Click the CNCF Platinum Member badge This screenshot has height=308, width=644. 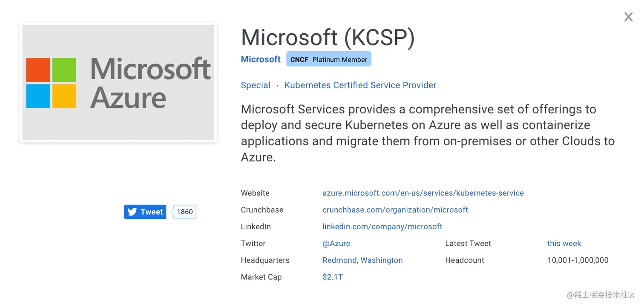pyautogui.click(x=328, y=60)
